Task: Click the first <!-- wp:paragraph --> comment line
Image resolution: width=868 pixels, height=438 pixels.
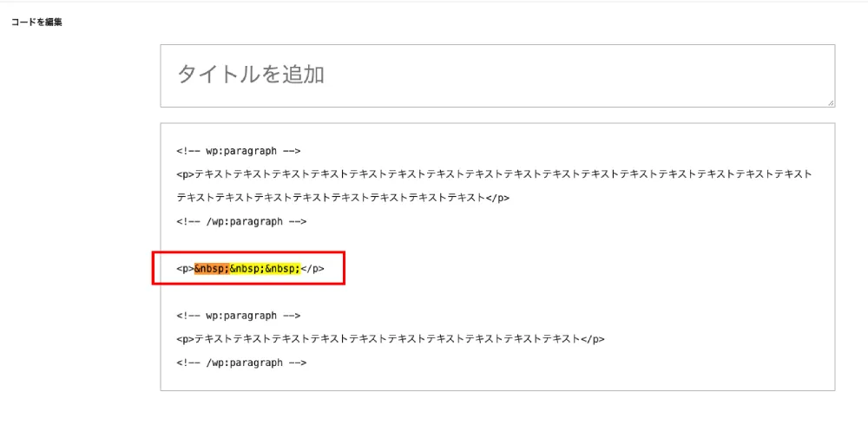Action: 239,150
